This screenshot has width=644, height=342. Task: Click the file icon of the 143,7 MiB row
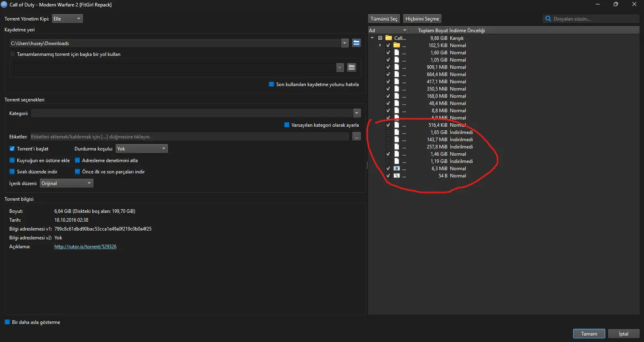click(397, 139)
